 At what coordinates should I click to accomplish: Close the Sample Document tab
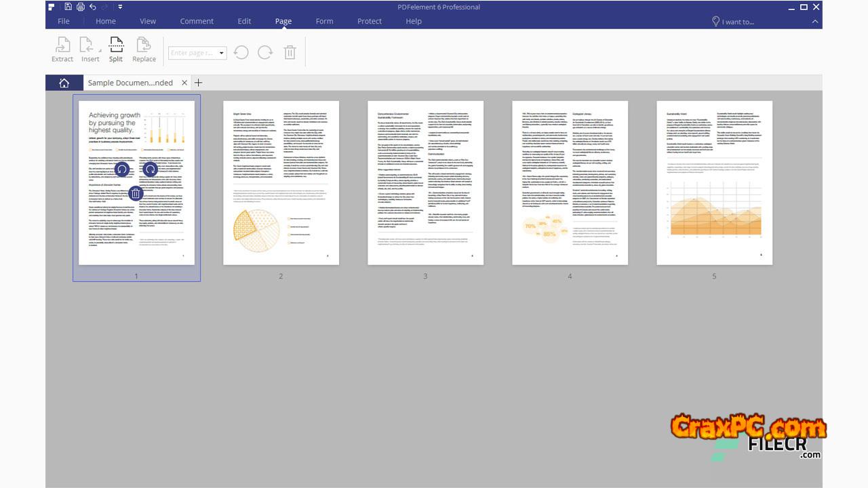point(184,83)
